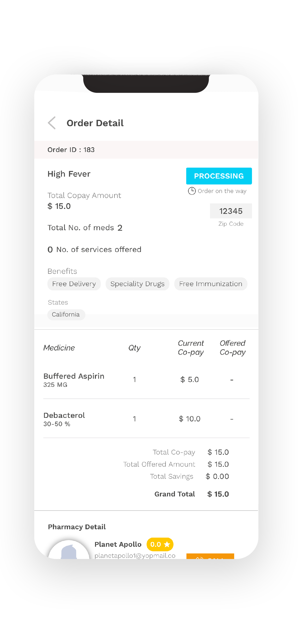
Task: Select the Free Immunization benefit chip
Action: click(x=210, y=284)
